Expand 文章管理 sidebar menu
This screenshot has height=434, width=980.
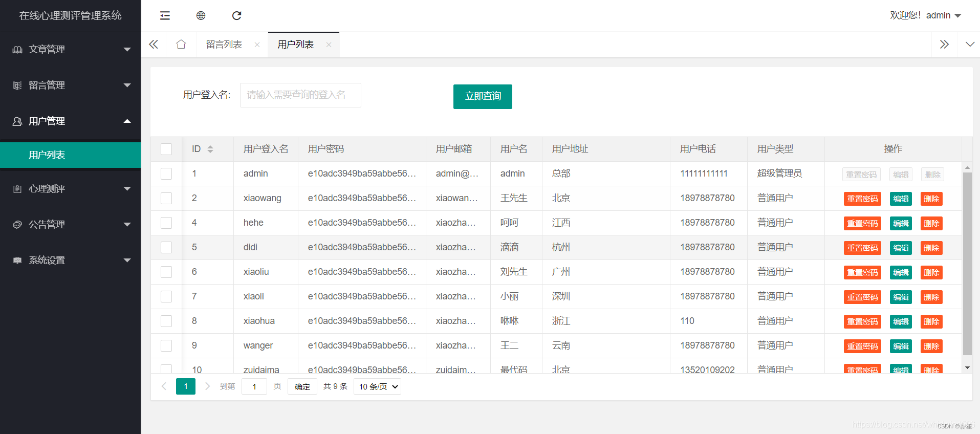(71, 50)
